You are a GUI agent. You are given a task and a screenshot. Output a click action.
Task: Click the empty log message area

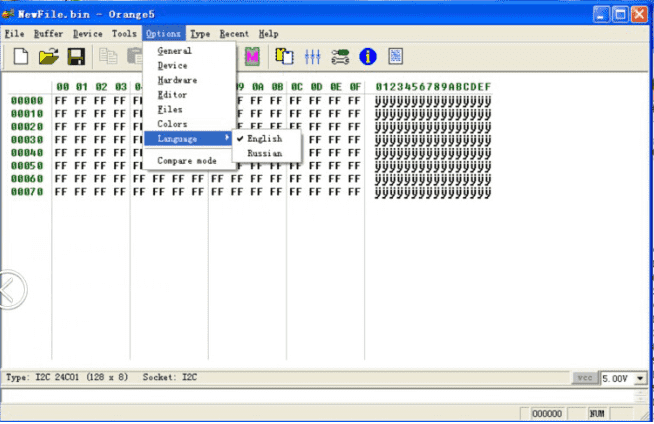[x=318, y=396]
